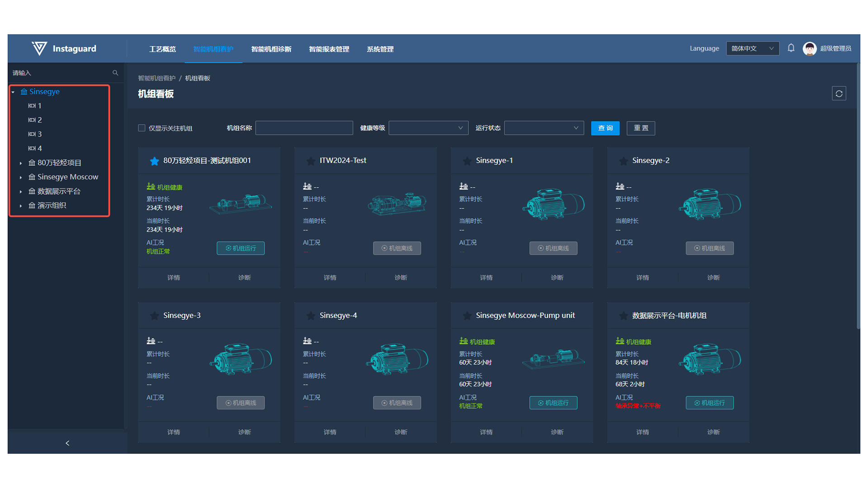Viewport: 868px width, 488px height.
Task: Collapse the Sinsegye tree node
Action: coord(13,92)
